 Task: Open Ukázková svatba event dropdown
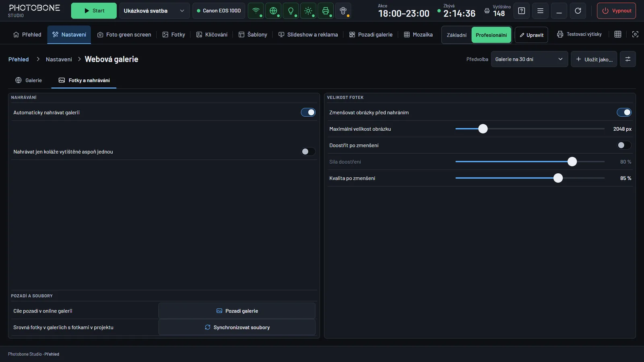click(155, 11)
